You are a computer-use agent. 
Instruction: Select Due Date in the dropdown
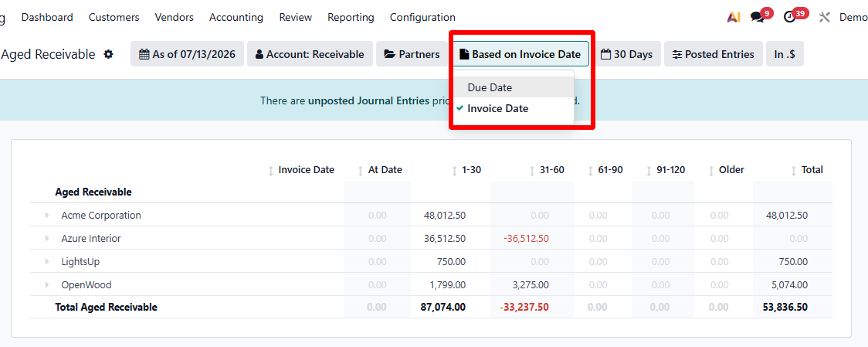[514, 87]
